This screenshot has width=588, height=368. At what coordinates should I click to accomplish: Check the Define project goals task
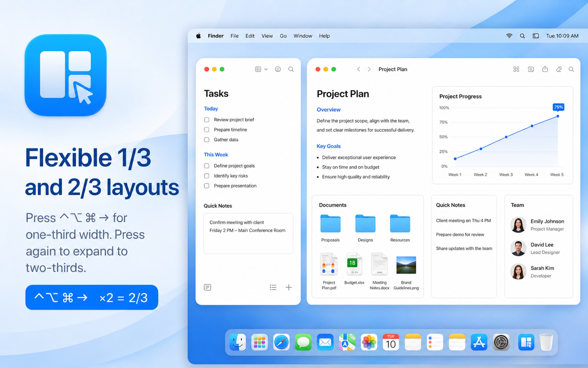(207, 166)
